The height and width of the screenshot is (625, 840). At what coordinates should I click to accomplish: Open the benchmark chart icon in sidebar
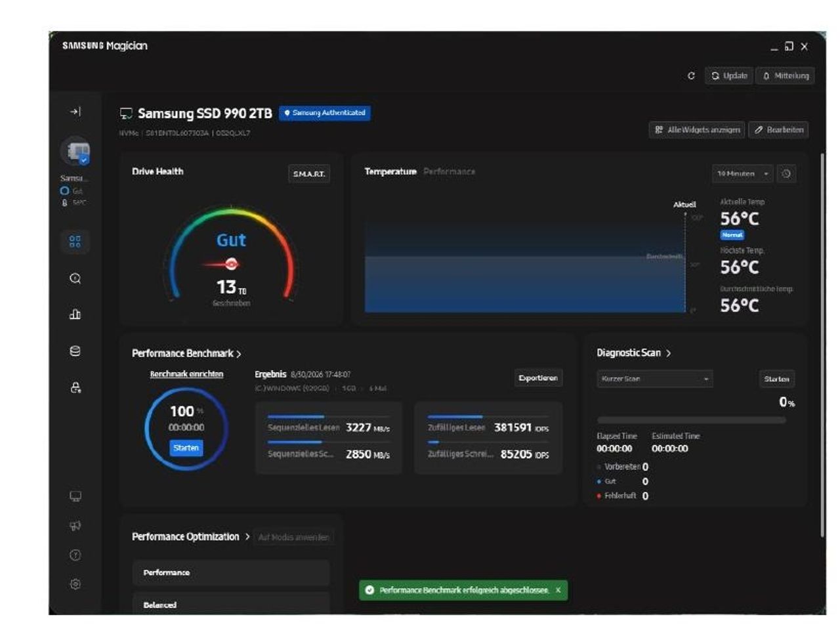pyautogui.click(x=75, y=314)
